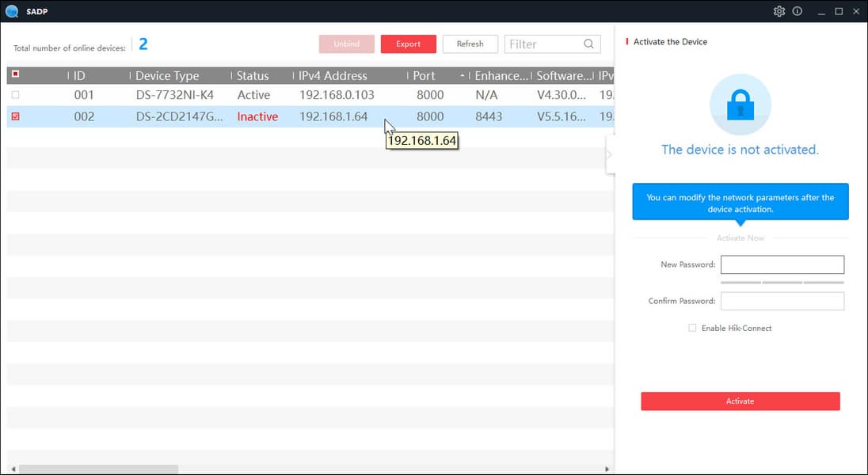
Task: Click the Export button
Action: coord(409,44)
